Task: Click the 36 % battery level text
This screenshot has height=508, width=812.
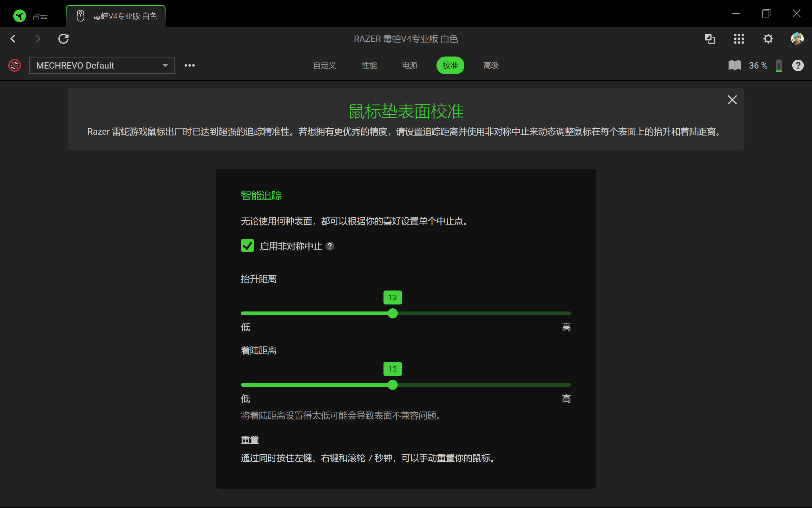Action: [x=758, y=65]
